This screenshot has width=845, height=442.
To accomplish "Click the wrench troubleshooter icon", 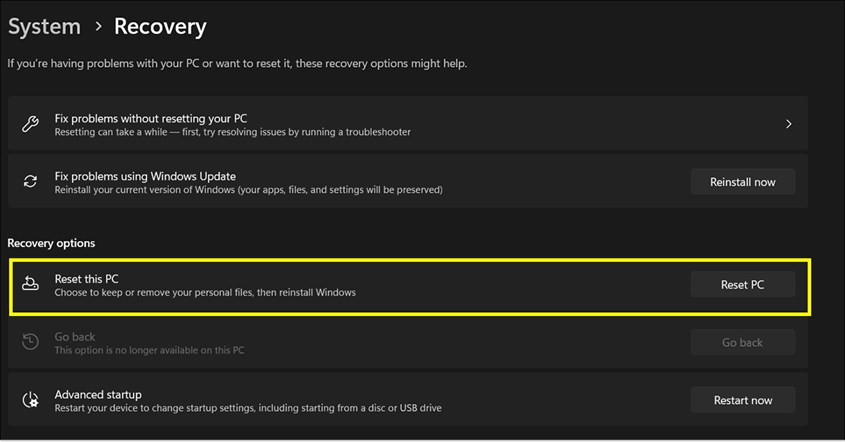I will 31,125.
